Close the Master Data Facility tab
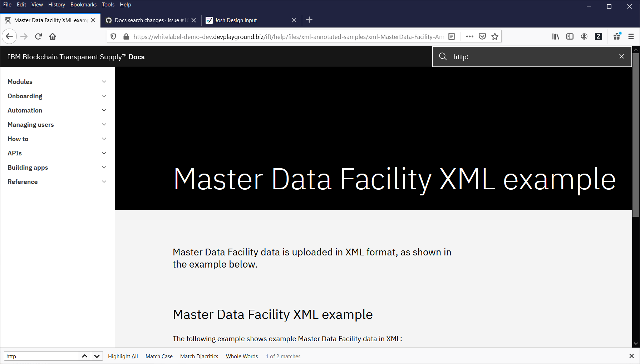 click(x=93, y=20)
